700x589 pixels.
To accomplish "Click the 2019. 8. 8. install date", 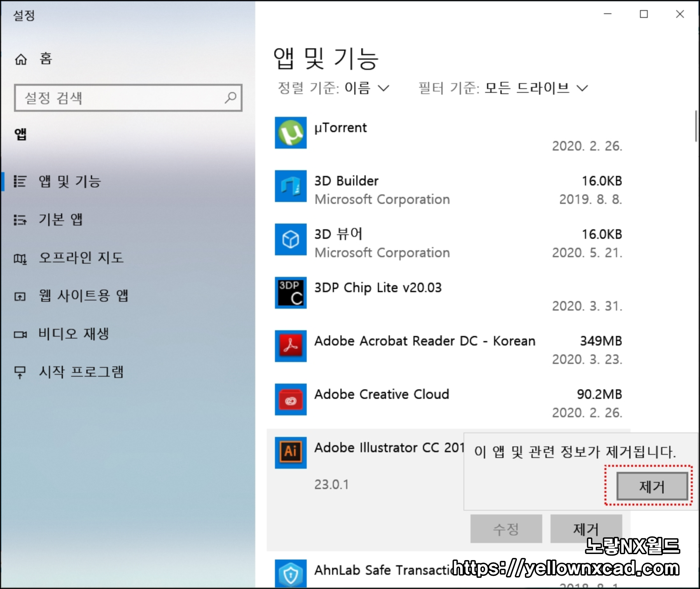I will tap(591, 200).
